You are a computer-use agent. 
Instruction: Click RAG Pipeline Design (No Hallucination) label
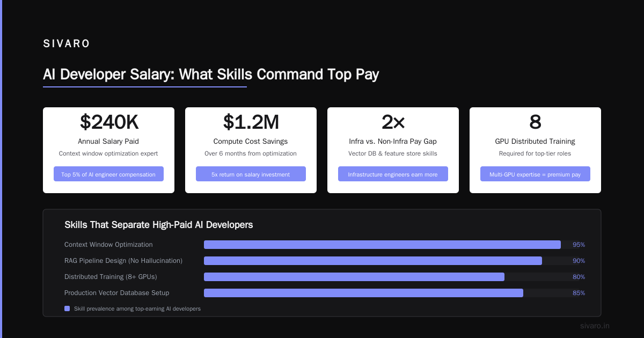[x=123, y=261]
